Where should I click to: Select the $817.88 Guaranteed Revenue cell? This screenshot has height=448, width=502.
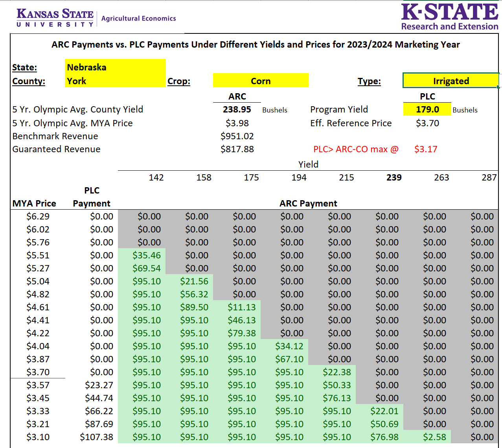point(237,149)
